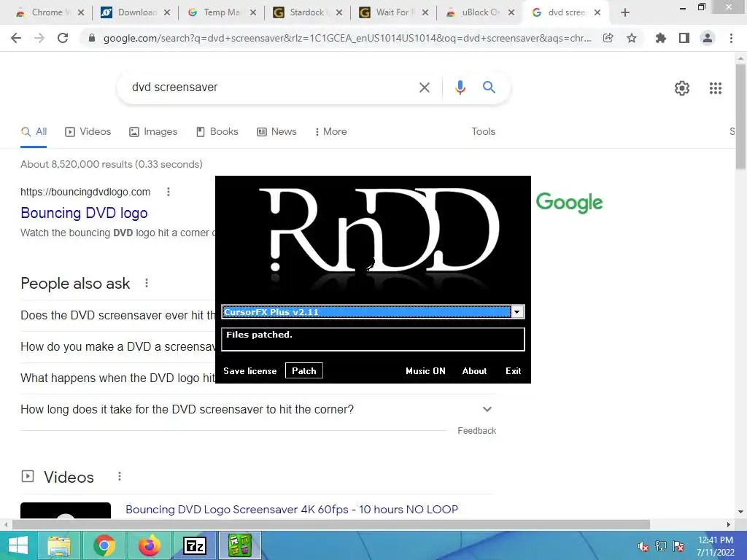Screen dimensions: 747x560
Task: Click the padlock site info icon
Action: [x=92, y=38]
